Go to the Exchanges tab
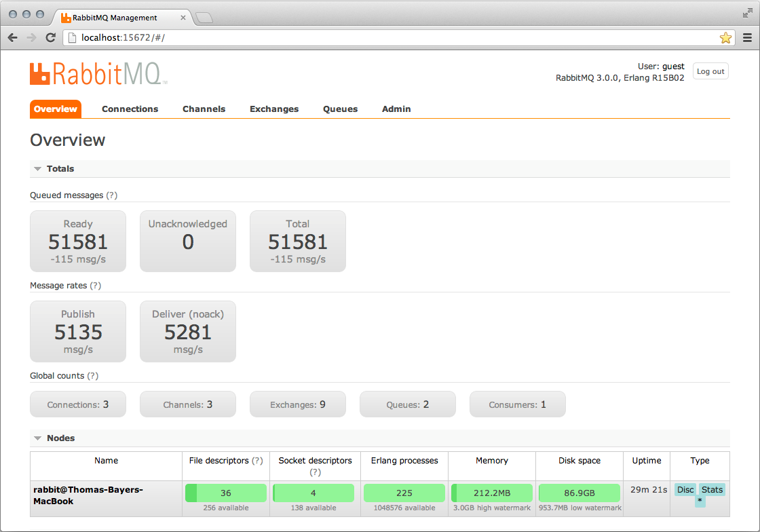 (x=274, y=109)
